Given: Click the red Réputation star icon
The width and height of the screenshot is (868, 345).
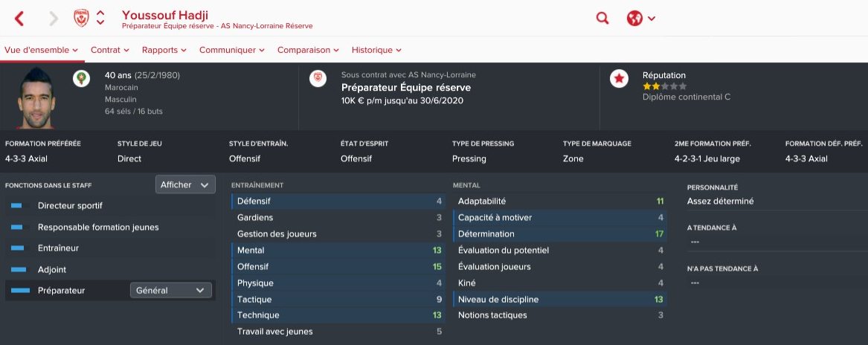Looking at the screenshot, I should (619, 78).
